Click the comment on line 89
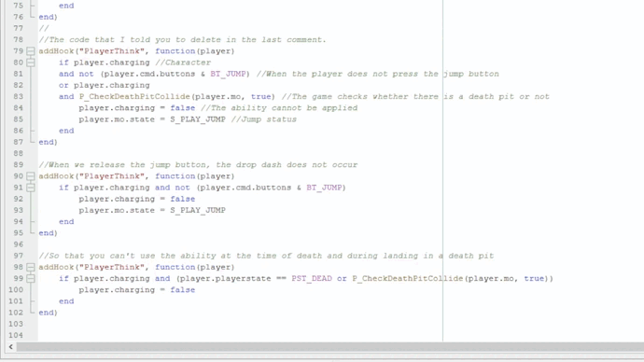 [198, 165]
